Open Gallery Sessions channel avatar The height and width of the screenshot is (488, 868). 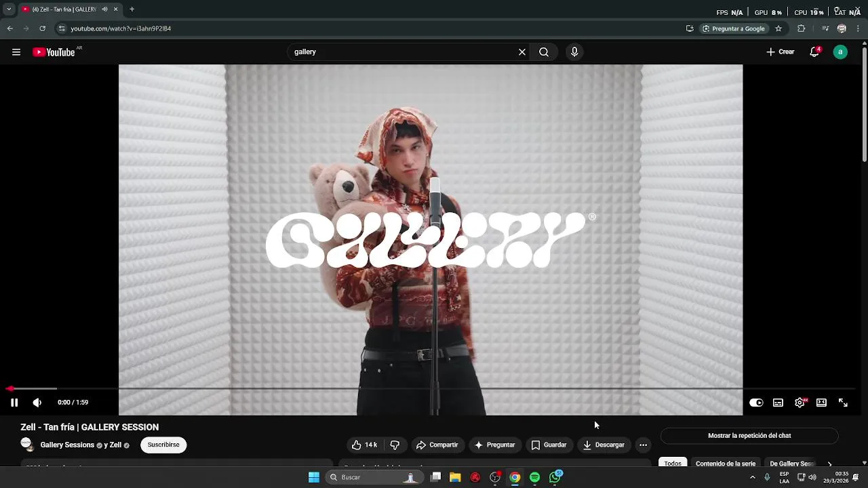[27, 445]
